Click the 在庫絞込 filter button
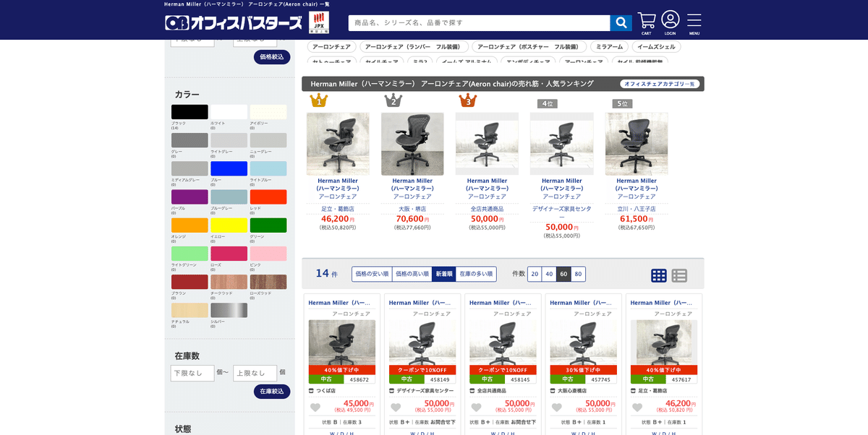Viewport: 868px width, 435px height. (272, 392)
